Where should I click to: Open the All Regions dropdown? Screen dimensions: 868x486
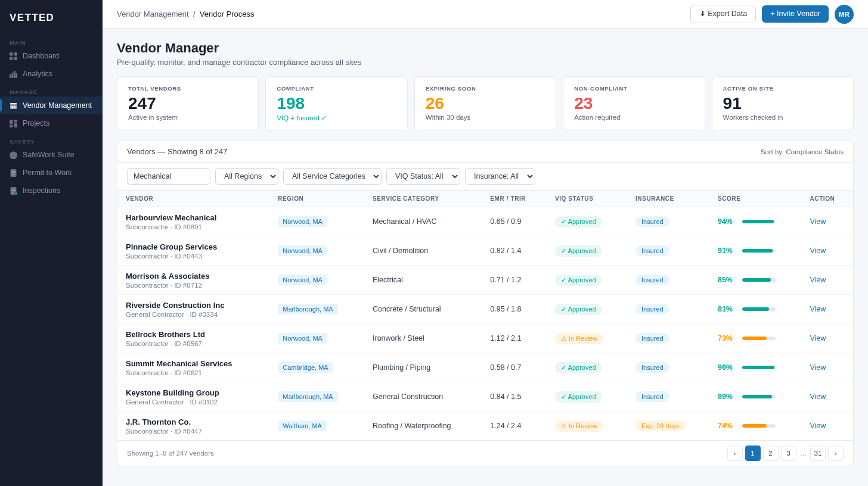click(x=246, y=176)
